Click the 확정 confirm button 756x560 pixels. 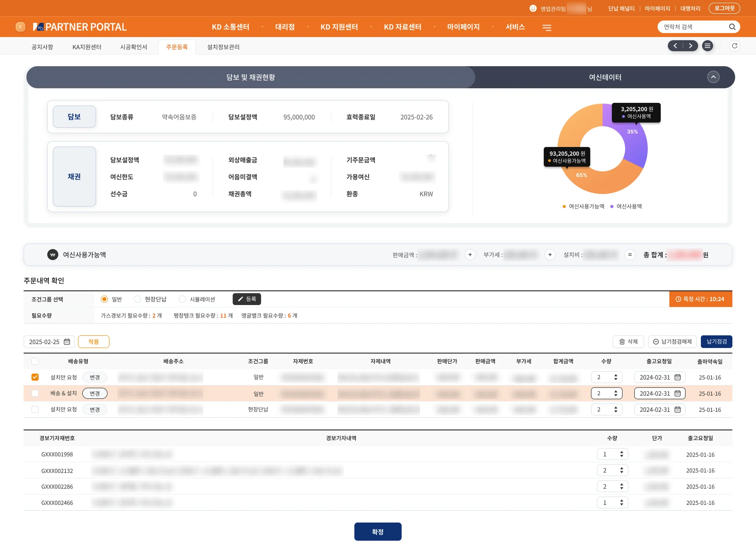click(378, 532)
